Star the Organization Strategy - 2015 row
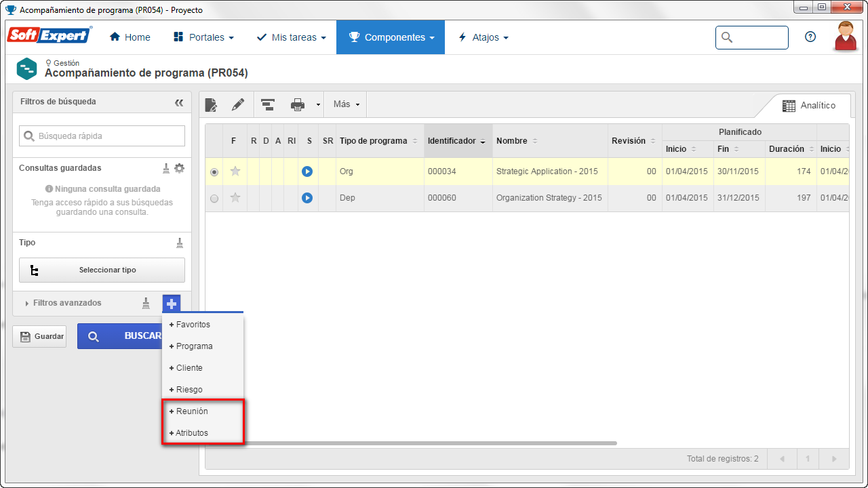The height and width of the screenshot is (488, 868). 235,198
